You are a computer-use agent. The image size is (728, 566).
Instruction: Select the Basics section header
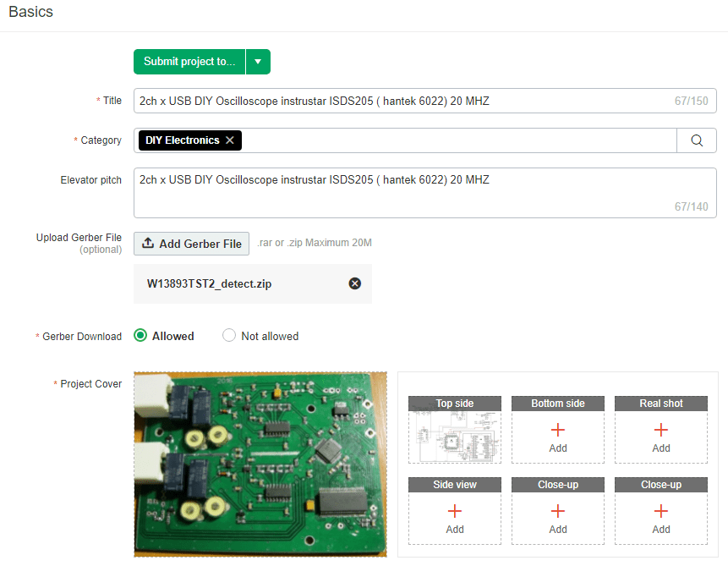pos(30,12)
